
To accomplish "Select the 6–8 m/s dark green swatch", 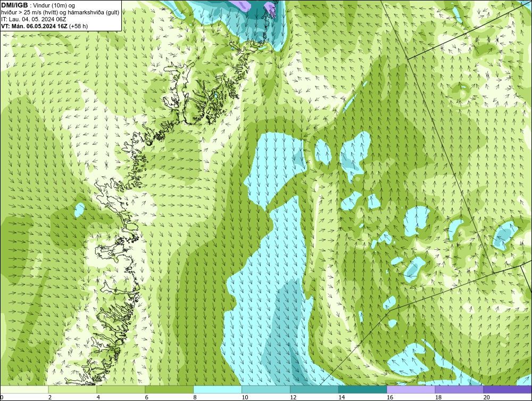I will (169, 389).
